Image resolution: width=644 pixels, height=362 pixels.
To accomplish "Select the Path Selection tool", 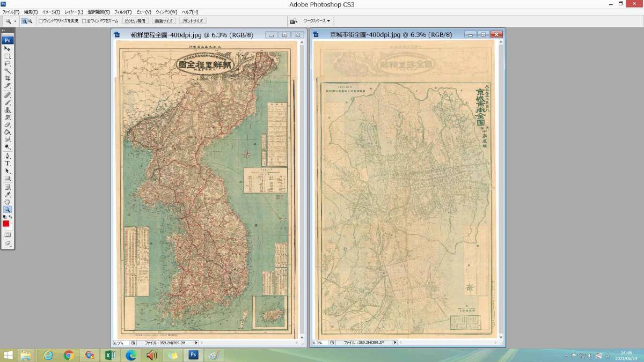I will point(8,171).
